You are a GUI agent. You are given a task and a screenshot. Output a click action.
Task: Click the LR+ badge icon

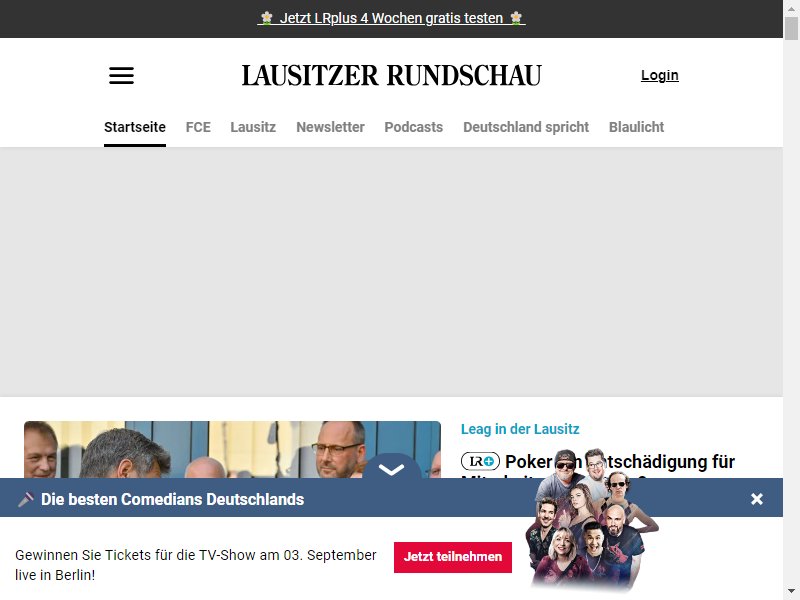point(480,461)
